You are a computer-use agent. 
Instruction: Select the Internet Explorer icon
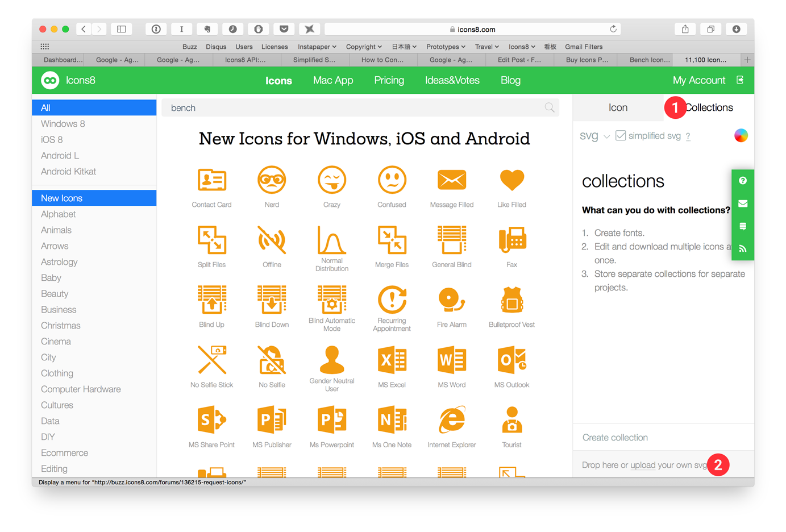(x=451, y=419)
